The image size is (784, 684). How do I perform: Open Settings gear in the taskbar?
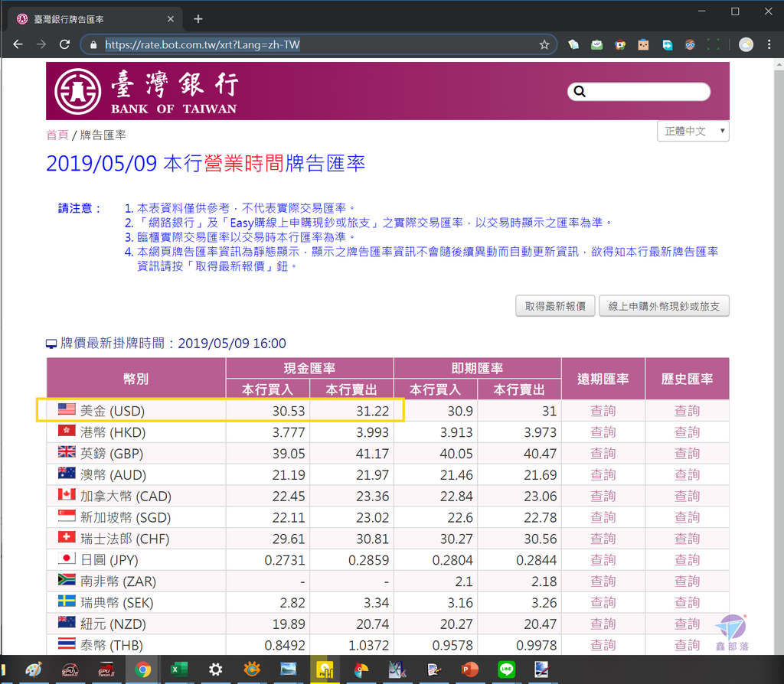click(x=215, y=669)
